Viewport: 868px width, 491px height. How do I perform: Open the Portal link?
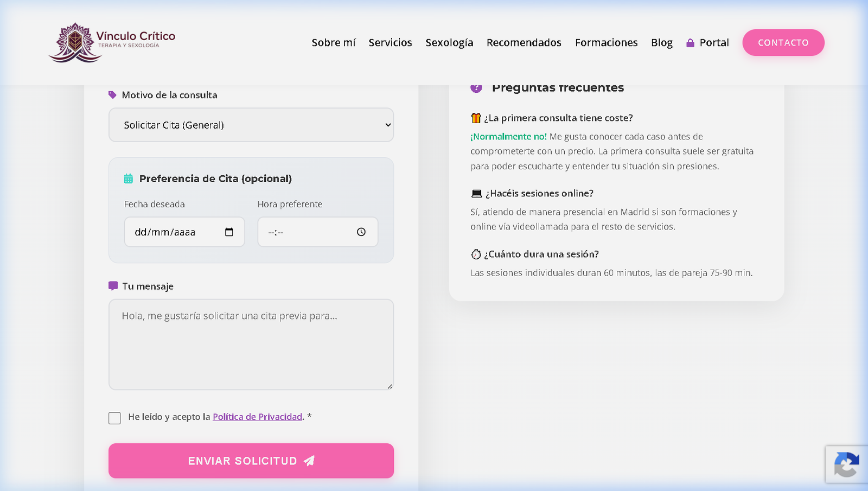[x=707, y=43]
